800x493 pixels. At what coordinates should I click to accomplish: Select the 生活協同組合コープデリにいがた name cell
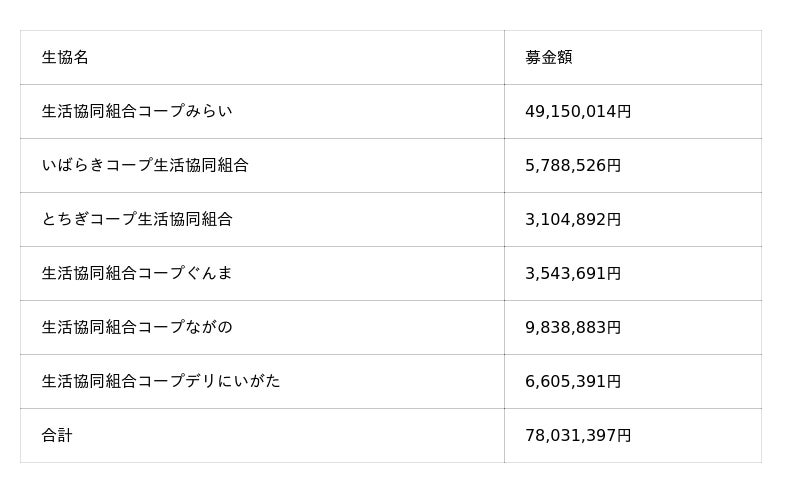coord(161,382)
